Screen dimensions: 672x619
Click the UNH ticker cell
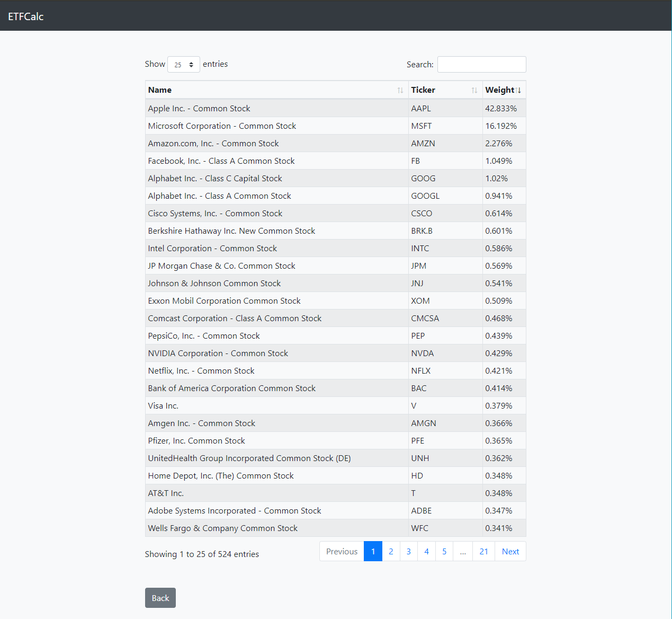click(x=445, y=458)
